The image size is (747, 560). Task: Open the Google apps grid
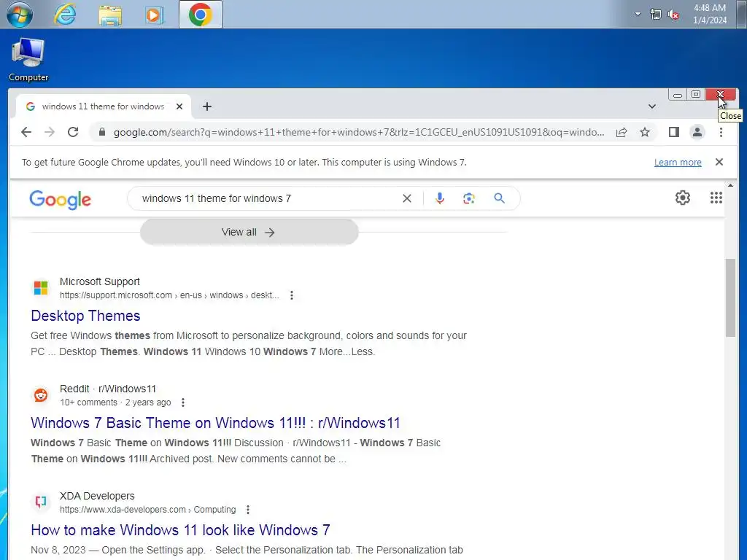pos(716,198)
